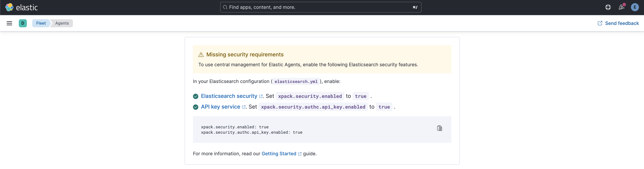Copy the xpack config code block
Image resolution: width=644 pixels, height=169 pixels.
tap(439, 128)
